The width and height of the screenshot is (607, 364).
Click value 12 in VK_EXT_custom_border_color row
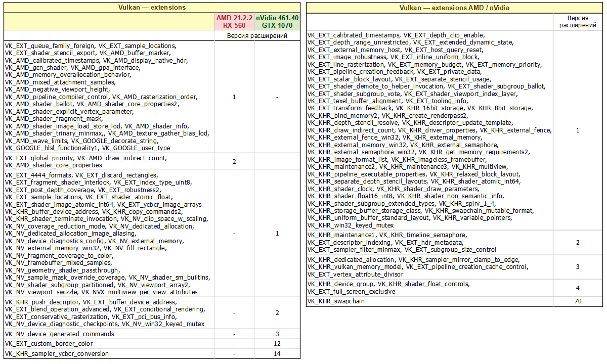pos(277,344)
